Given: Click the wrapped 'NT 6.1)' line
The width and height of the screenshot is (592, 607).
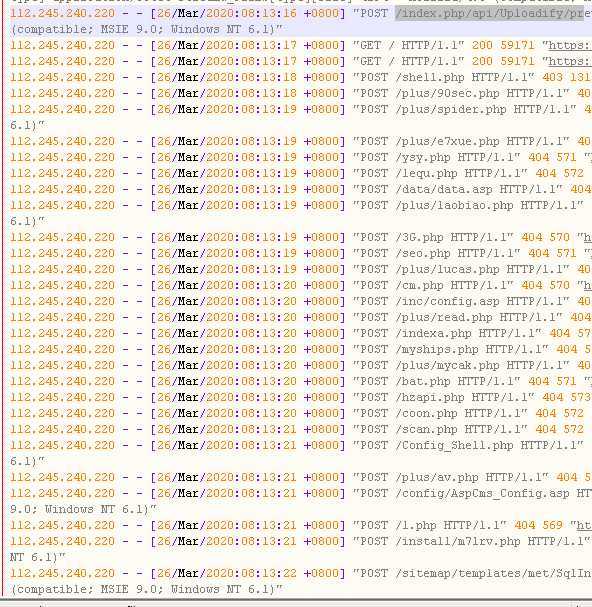Looking at the screenshot, I should click(38, 557).
